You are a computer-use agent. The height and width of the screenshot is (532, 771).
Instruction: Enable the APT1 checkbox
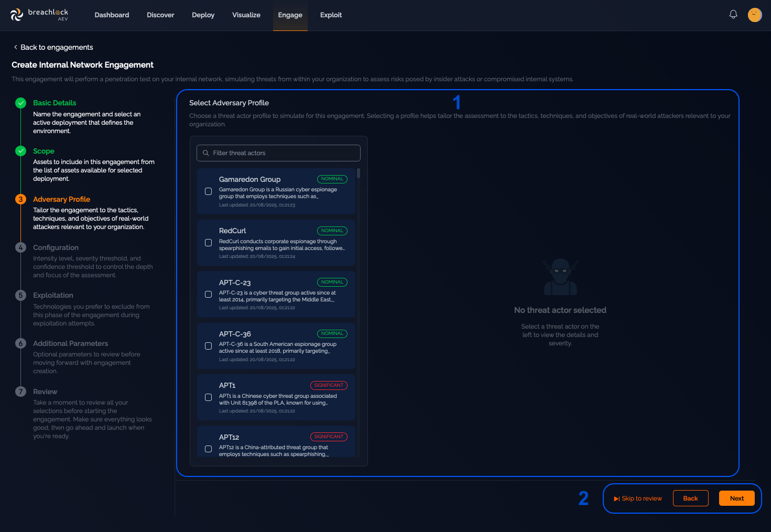(x=208, y=397)
